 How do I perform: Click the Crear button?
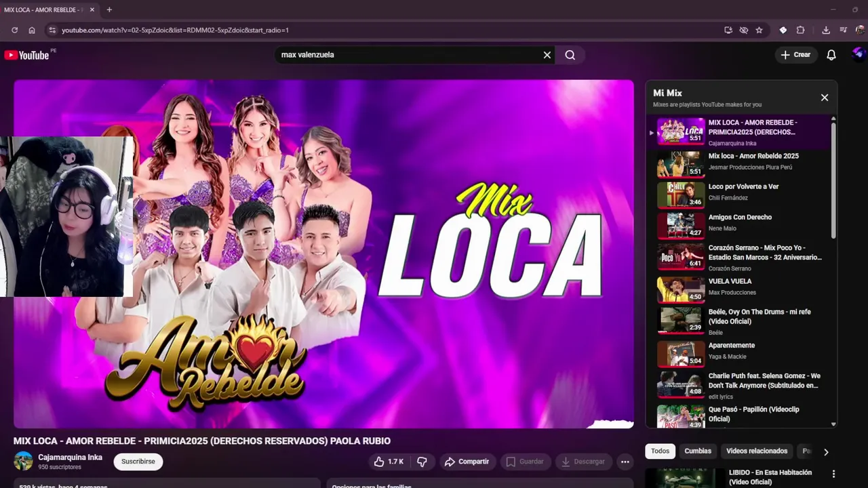tap(795, 55)
